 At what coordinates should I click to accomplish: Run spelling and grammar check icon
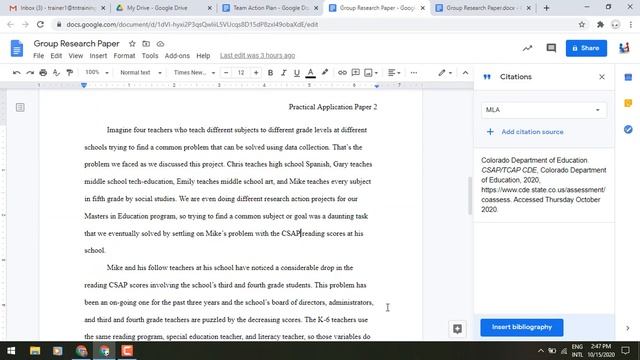[56, 73]
